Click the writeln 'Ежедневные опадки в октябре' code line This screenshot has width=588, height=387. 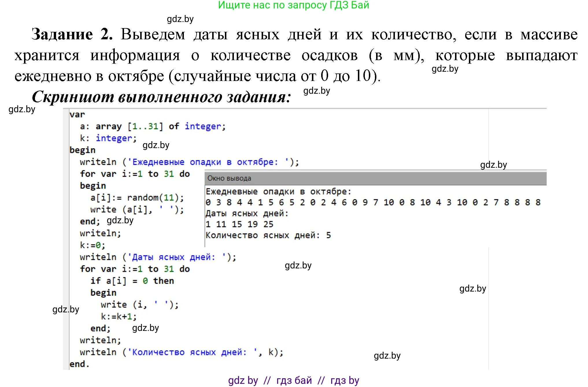189,162
